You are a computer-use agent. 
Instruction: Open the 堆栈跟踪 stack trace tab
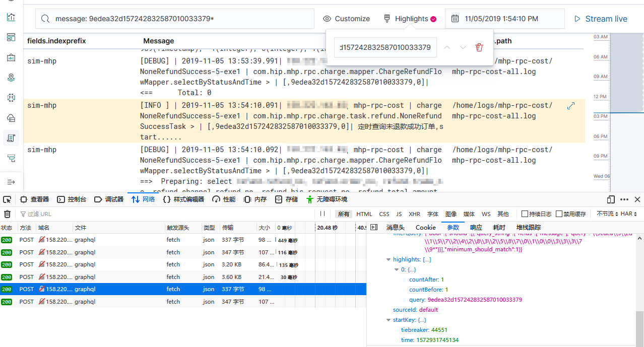point(529,228)
